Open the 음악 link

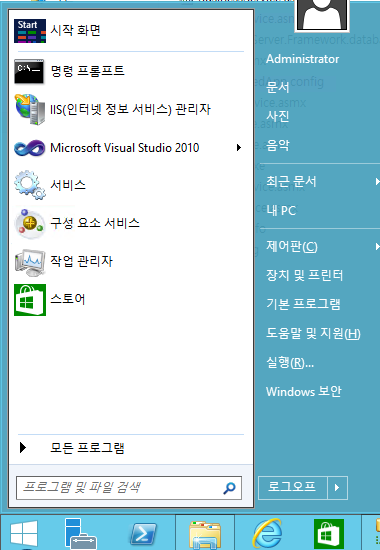click(x=278, y=145)
